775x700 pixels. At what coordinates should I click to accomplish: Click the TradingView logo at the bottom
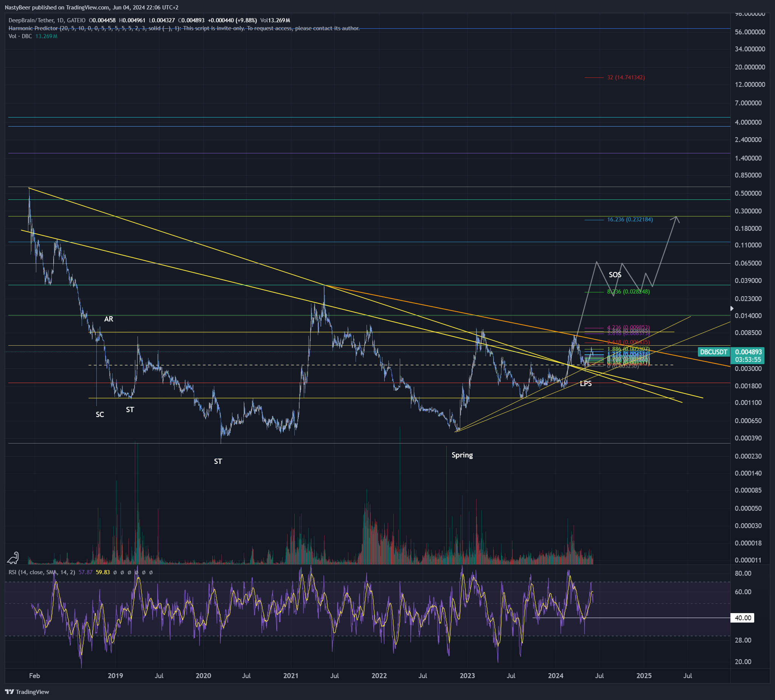[x=27, y=692]
